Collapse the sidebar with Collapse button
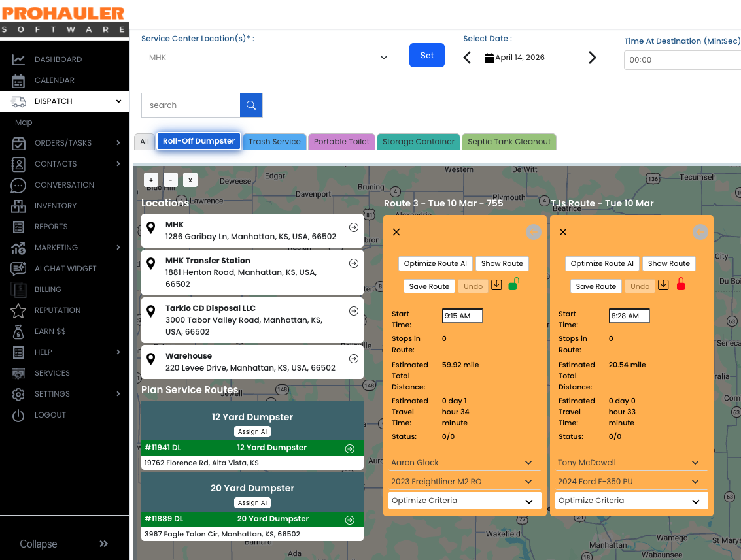The width and height of the screenshot is (741, 560). click(x=64, y=544)
